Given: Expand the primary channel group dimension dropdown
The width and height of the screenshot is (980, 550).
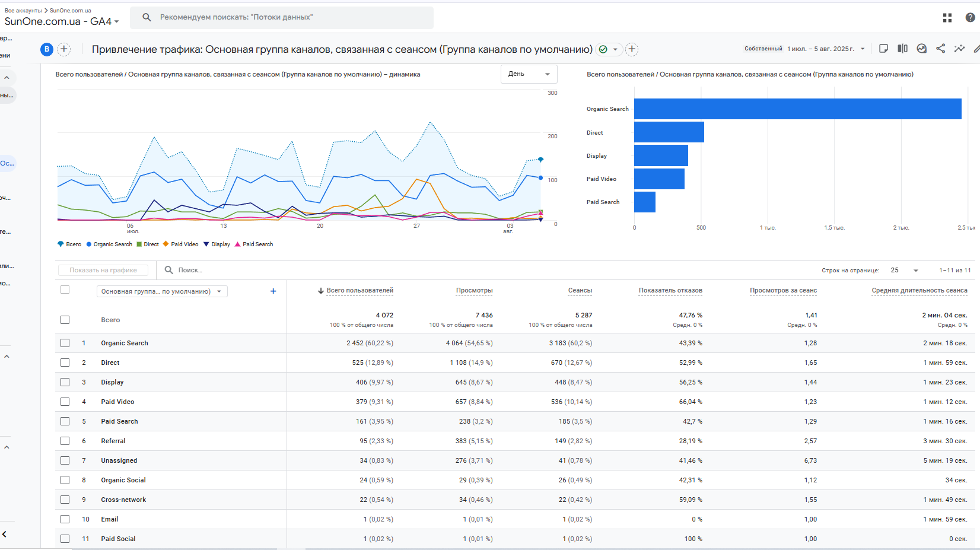Looking at the screenshot, I should 162,291.
